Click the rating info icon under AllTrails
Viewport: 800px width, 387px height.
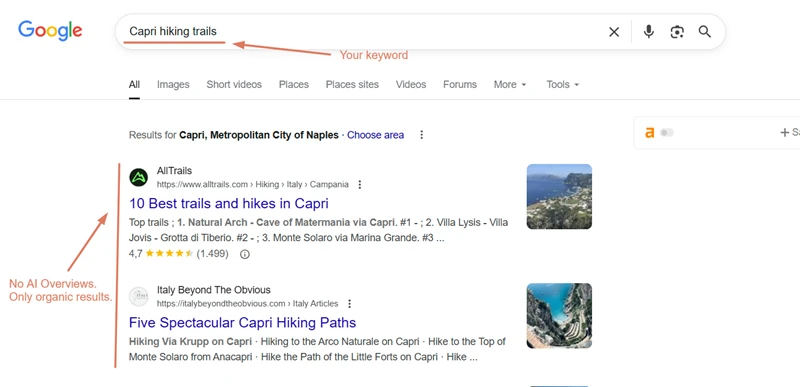tap(245, 254)
